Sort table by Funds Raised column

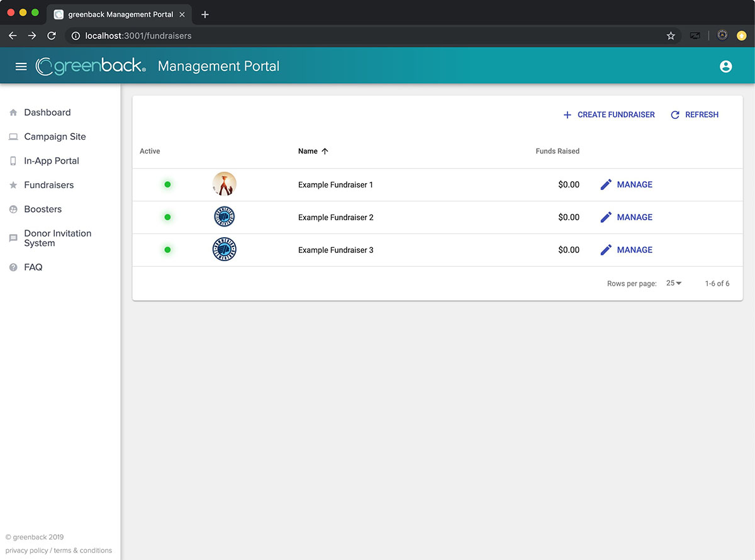[557, 151]
